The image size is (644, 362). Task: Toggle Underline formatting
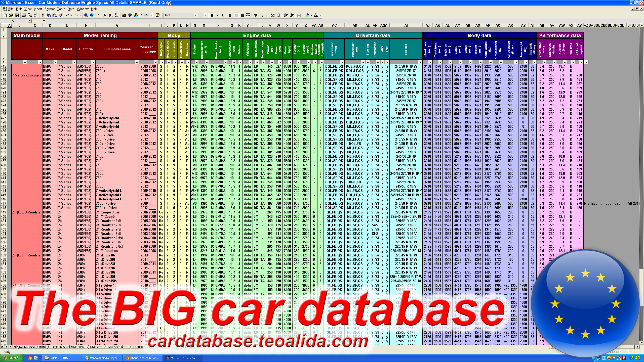223,15
